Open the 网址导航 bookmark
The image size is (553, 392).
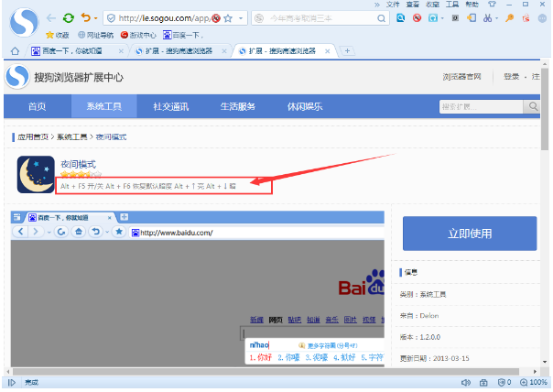tap(95, 35)
